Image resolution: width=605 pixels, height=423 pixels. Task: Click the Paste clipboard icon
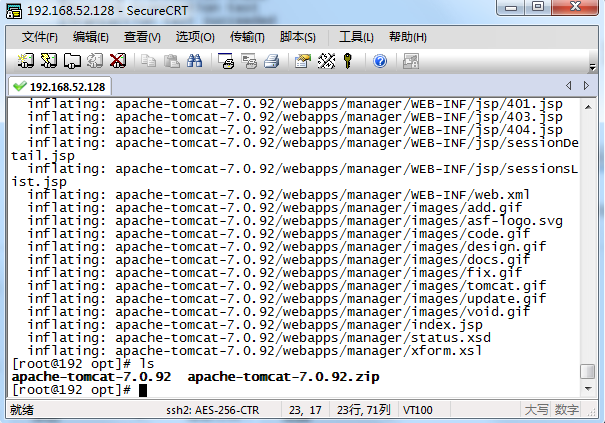(x=172, y=61)
